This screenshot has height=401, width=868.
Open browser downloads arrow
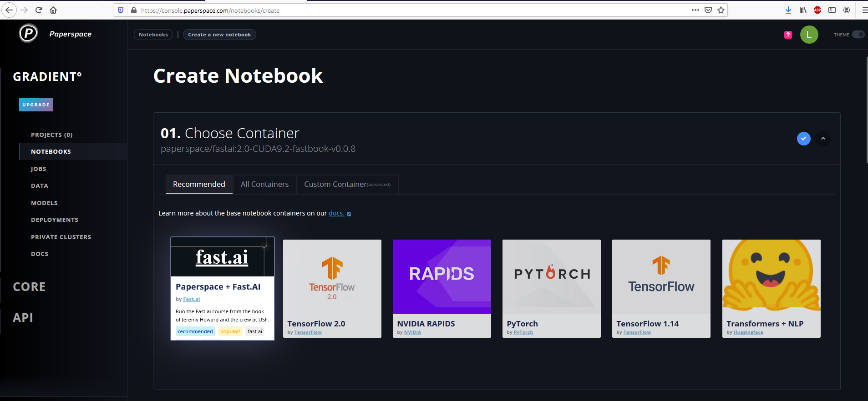pos(788,10)
